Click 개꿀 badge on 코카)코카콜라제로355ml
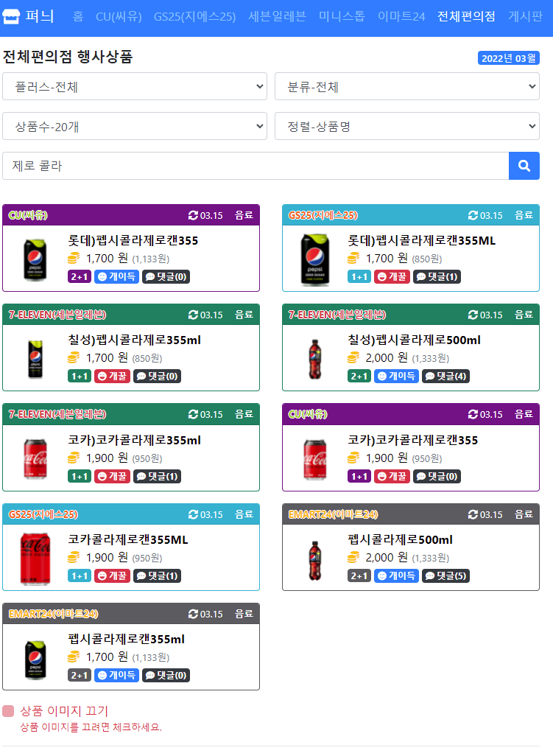 [112, 476]
